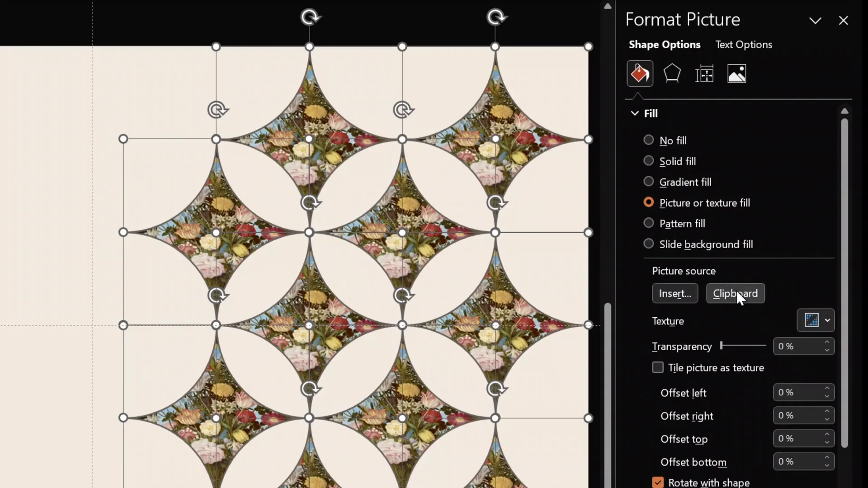The image size is (868, 488).
Task: Increase Offset left with up arrow
Action: 827,388
